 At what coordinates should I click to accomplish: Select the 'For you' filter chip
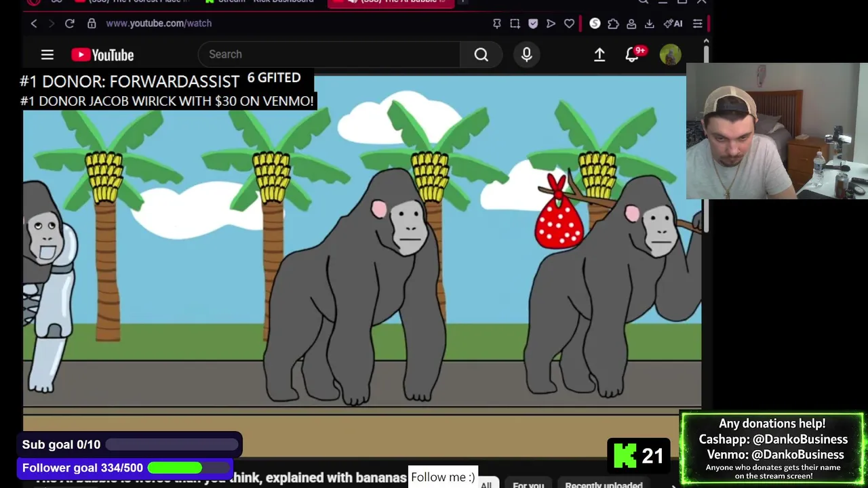click(x=528, y=484)
